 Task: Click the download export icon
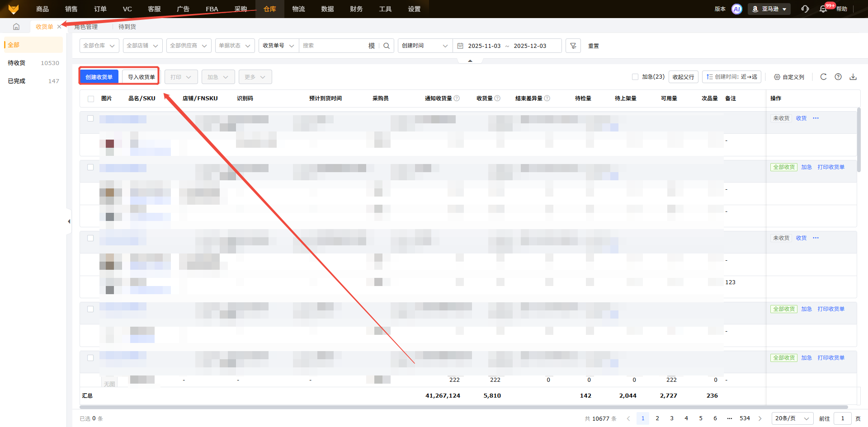point(853,77)
